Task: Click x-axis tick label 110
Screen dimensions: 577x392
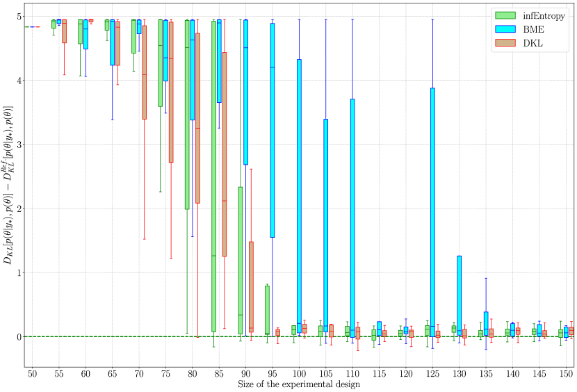Action: tap(352, 374)
